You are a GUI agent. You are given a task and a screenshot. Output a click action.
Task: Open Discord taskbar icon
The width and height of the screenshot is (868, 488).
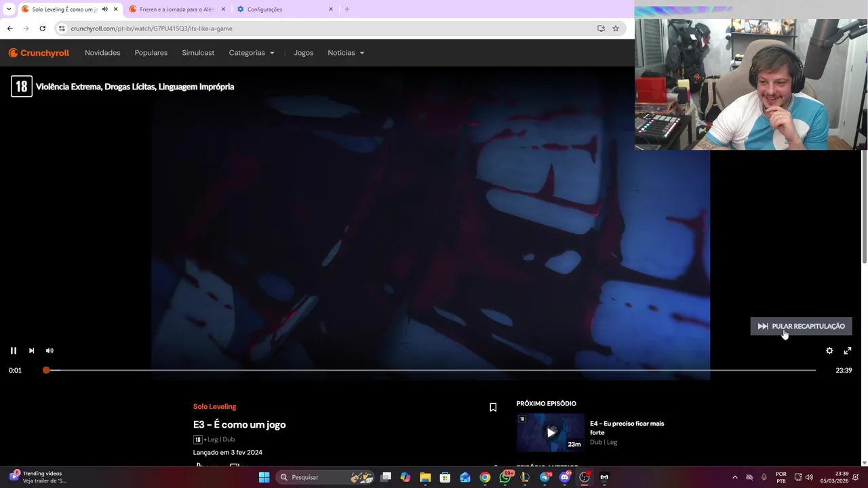pyautogui.click(x=565, y=477)
